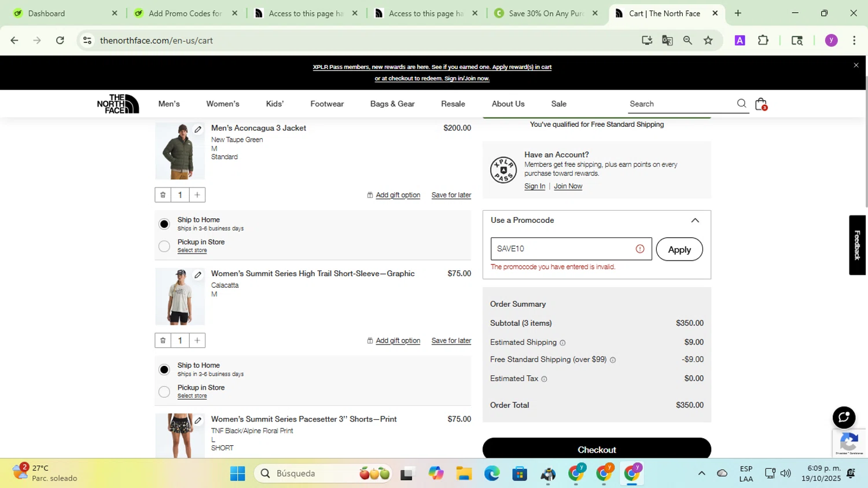Apply the SAVE10 promocode
Image resolution: width=868 pixels, height=488 pixels.
tap(679, 249)
